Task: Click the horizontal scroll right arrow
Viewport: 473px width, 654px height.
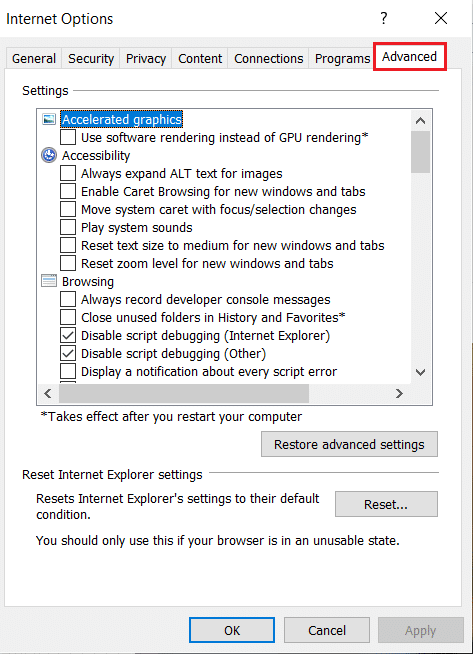Action: pyautogui.click(x=399, y=393)
